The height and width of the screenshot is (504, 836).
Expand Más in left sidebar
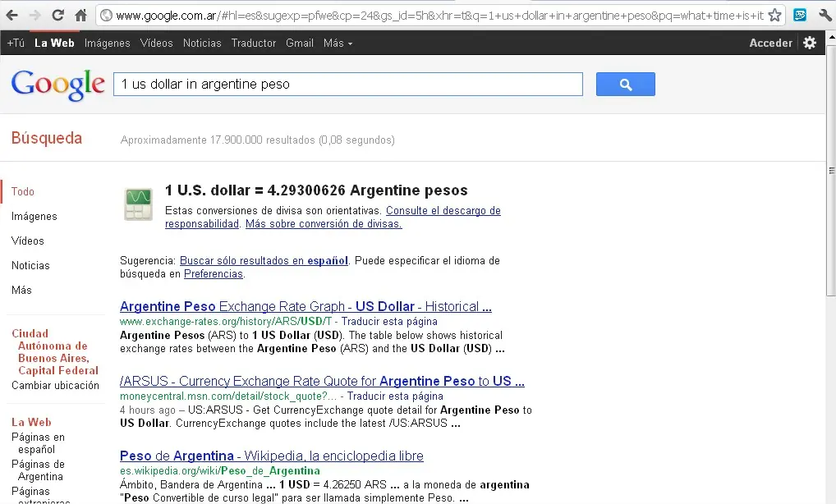tap(22, 290)
